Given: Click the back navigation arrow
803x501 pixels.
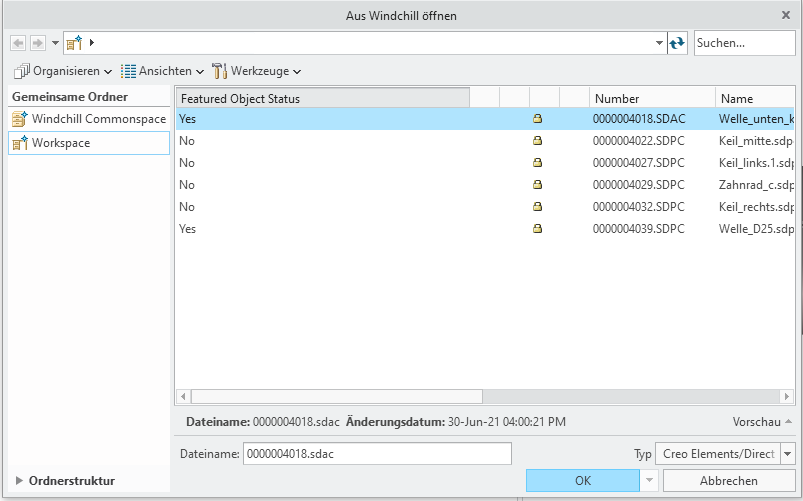Looking at the screenshot, I should [x=17, y=43].
